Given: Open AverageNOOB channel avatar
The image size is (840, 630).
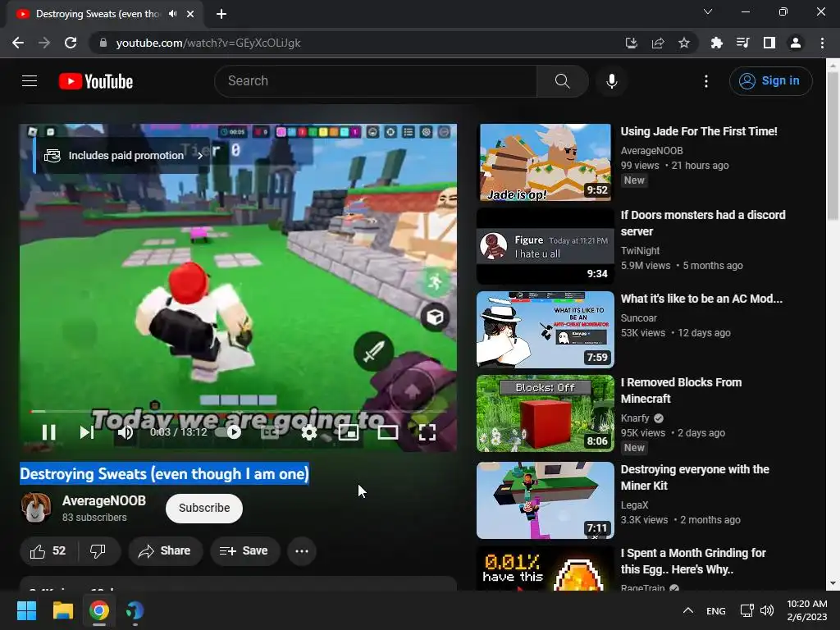Looking at the screenshot, I should pos(36,508).
